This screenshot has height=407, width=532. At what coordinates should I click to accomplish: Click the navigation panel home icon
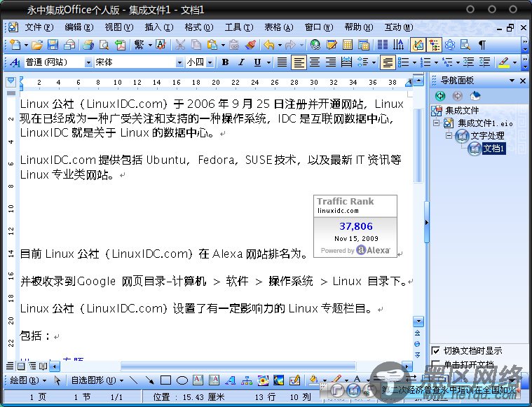(x=475, y=97)
